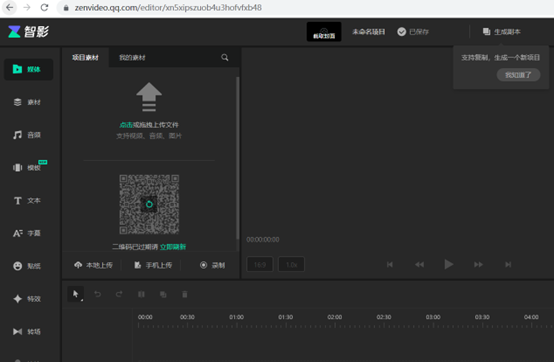Click the redo arrow in timeline toolbar
Image resolution: width=554 pixels, height=362 pixels.
click(119, 294)
